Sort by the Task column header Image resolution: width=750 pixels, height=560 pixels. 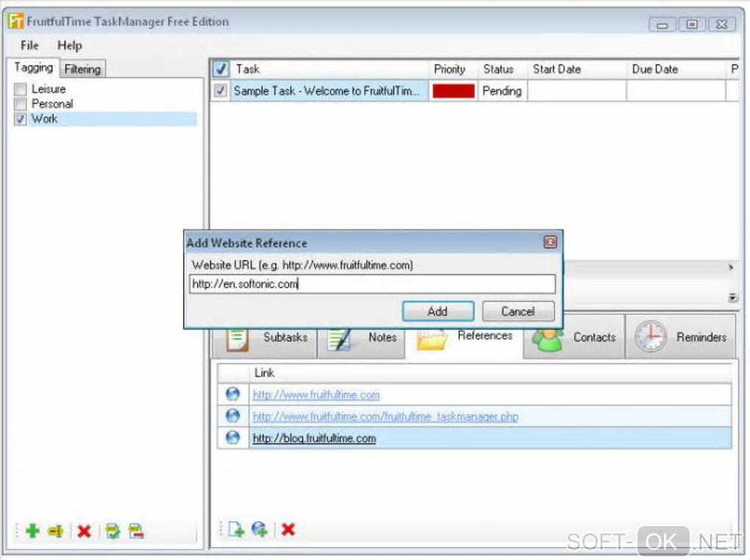(330, 69)
